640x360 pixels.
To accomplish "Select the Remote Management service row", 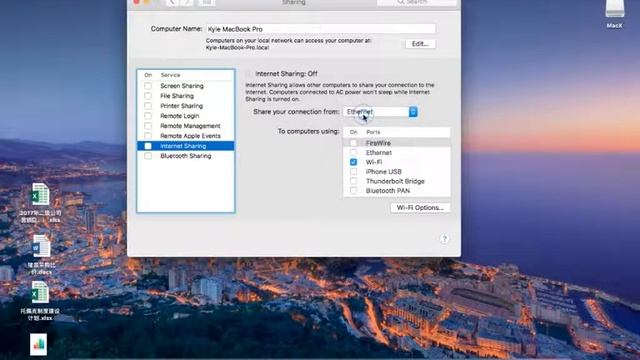I will [186, 126].
